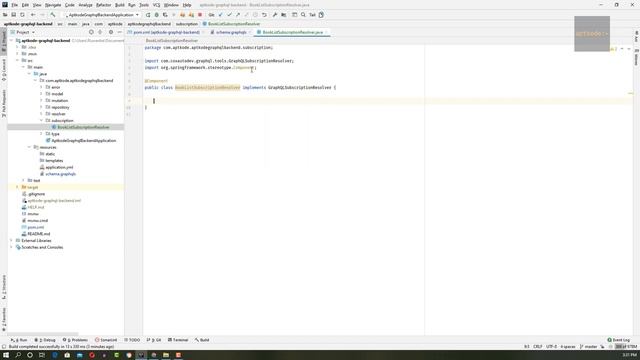Open the Event Log button
Image resolution: width=640 pixels, height=360 pixels.
[618, 340]
